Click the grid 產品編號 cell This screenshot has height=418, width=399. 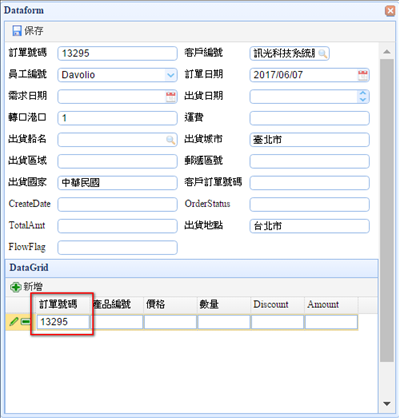pyautogui.click(x=117, y=322)
